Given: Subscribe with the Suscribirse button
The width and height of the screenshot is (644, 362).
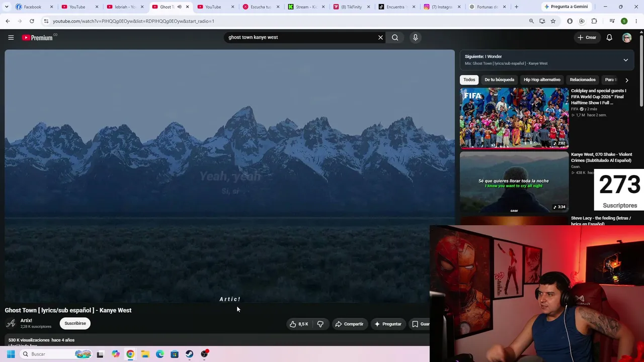Looking at the screenshot, I should click(75, 323).
